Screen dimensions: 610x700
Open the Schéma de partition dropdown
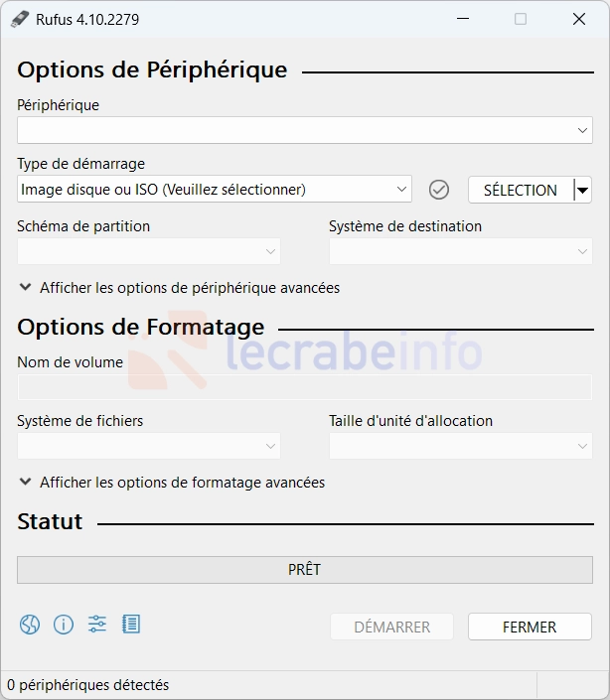click(x=148, y=251)
